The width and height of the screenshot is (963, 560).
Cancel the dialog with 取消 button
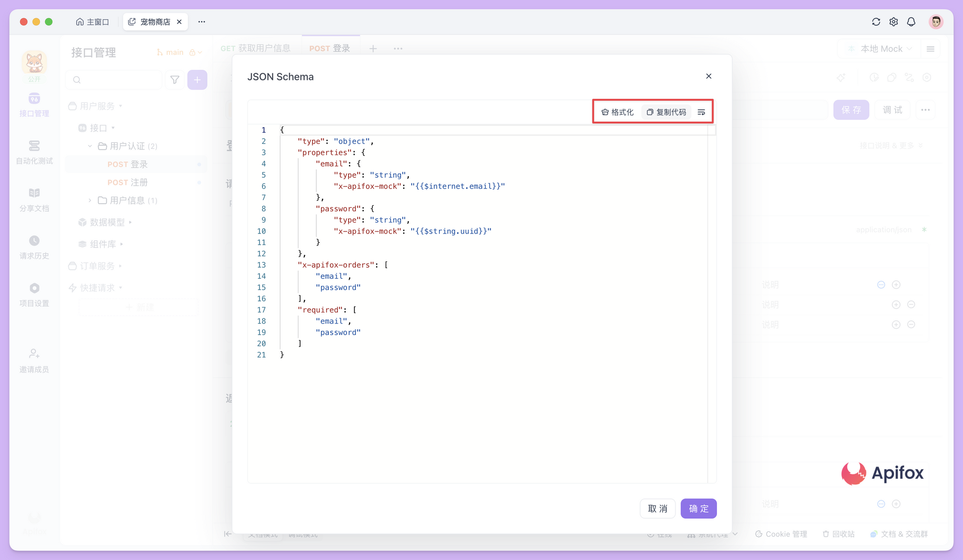click(x=658, y=508)
